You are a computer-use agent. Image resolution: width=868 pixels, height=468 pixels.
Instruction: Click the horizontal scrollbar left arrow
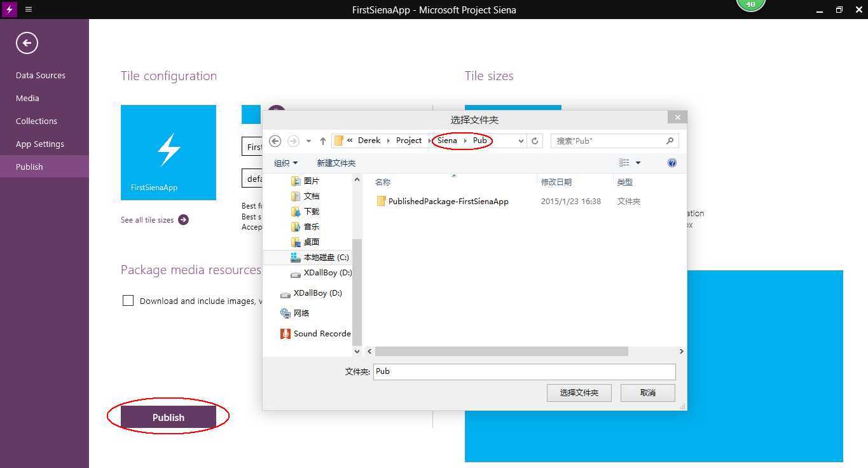[369, 351]
